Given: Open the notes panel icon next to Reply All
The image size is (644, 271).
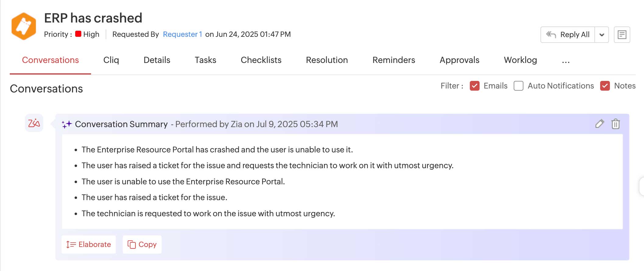Looking at the screenshot, I should tap(622, 34).
